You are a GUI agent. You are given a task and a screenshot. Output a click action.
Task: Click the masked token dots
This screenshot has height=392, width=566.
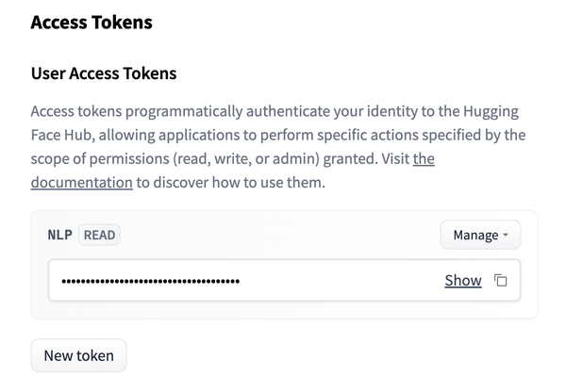149,281
